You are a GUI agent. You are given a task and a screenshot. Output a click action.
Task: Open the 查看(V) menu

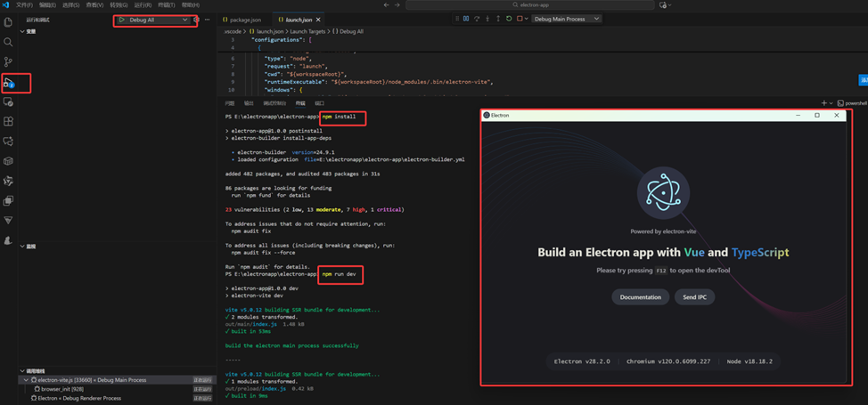pos(94,5)
